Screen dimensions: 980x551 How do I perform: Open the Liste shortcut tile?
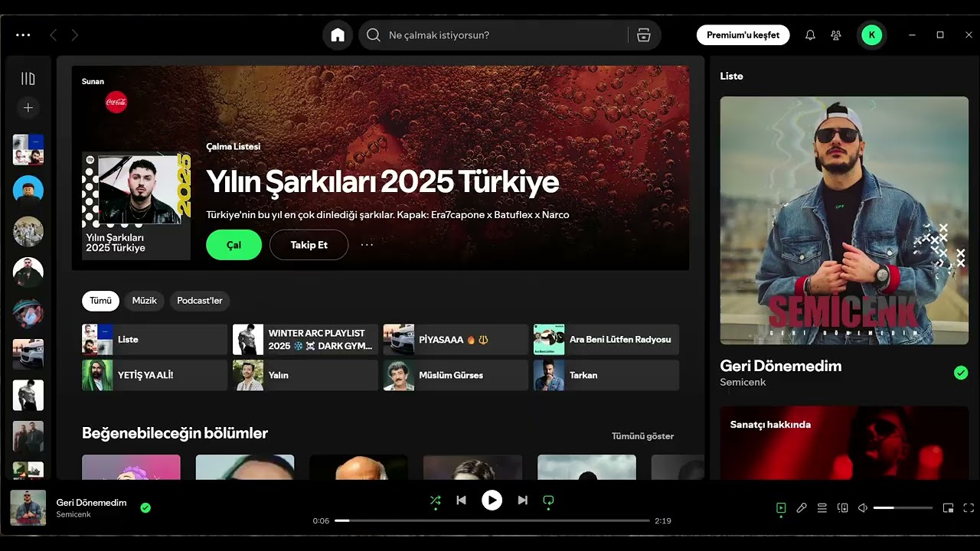pyautogui.click(x=155, y=339)
